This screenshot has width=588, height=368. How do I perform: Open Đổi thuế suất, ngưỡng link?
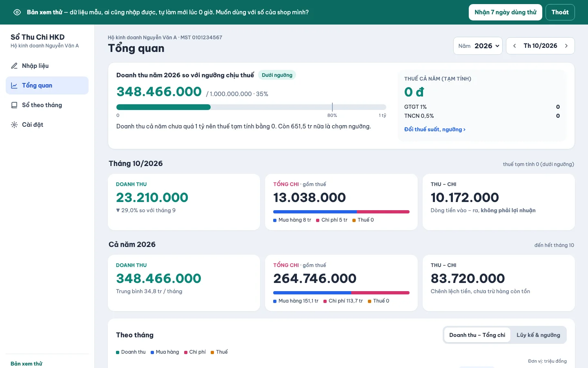point(435,129)
